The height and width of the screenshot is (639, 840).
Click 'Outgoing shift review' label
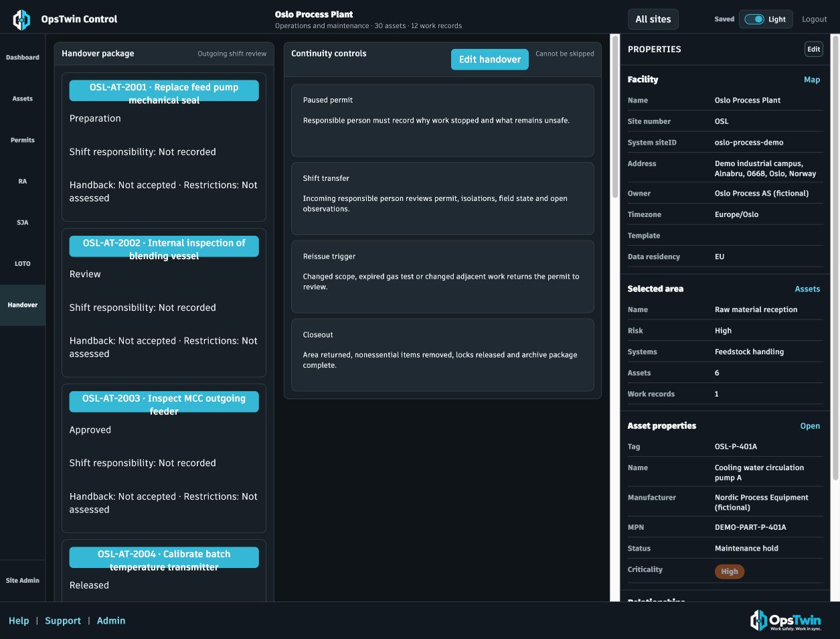coord(232,54)
